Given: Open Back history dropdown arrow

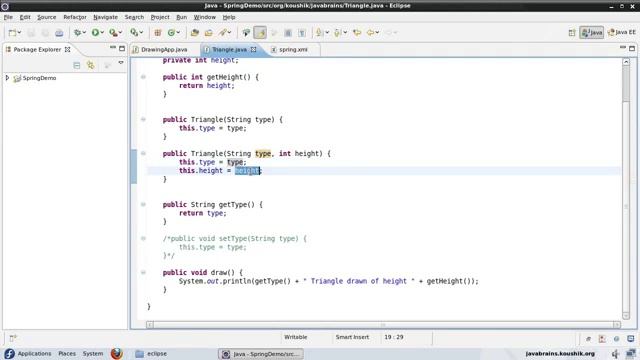Looking at the screenshot, I should click(x=377, y=33).
